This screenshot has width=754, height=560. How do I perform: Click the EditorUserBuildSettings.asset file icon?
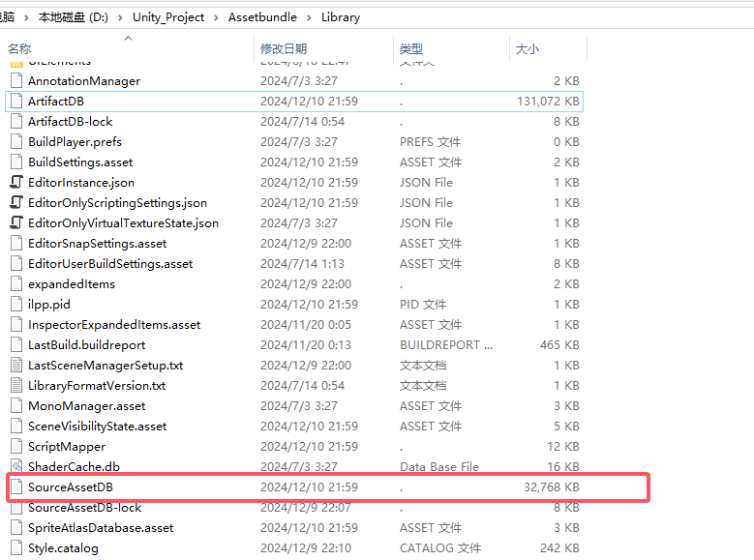[16, 263]
